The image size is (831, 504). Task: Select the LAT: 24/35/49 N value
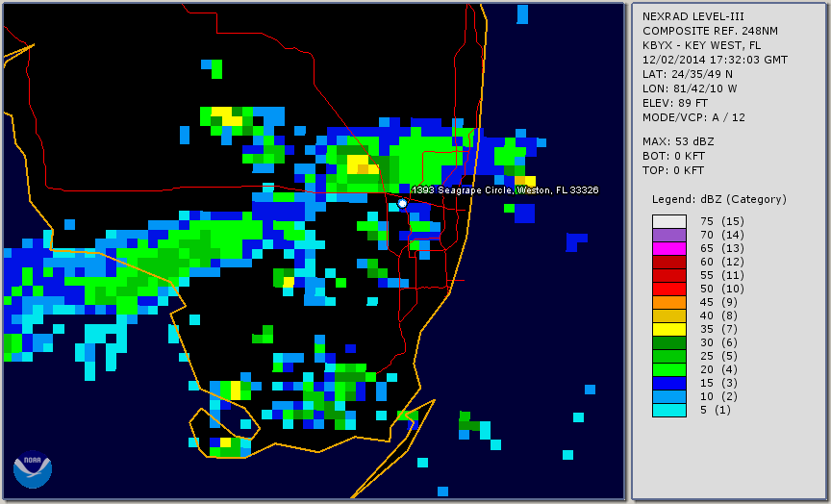tap(688, 74)
